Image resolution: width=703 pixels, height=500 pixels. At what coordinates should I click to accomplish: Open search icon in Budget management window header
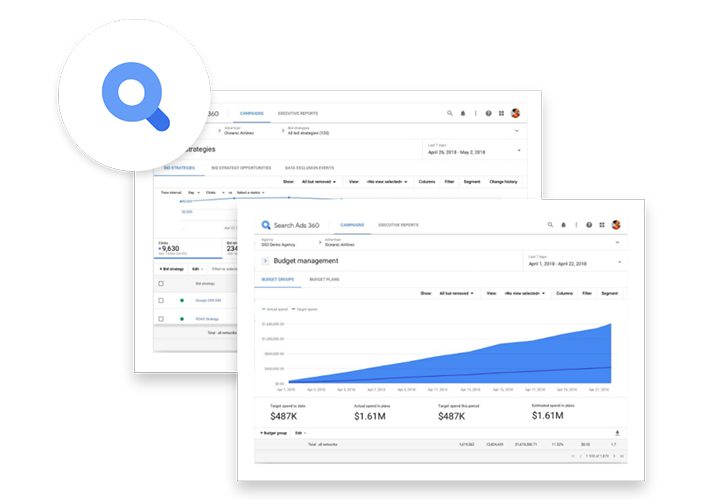[550, 225]
